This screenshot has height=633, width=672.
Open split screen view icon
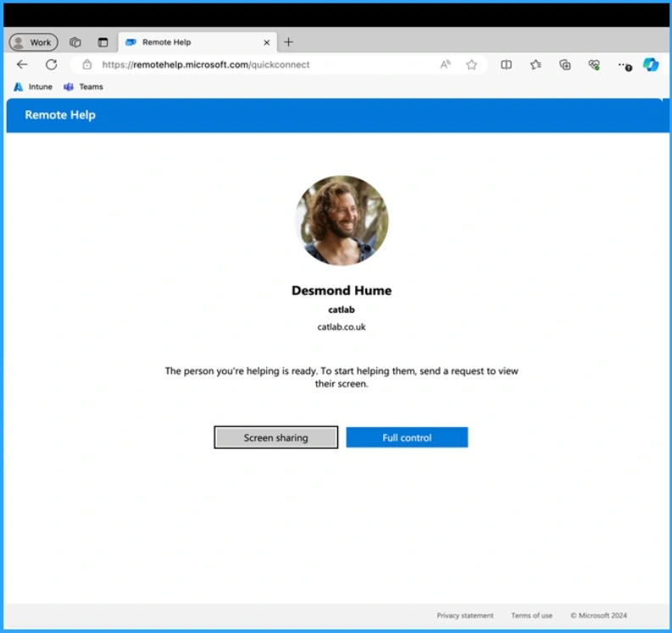(506, 64)
